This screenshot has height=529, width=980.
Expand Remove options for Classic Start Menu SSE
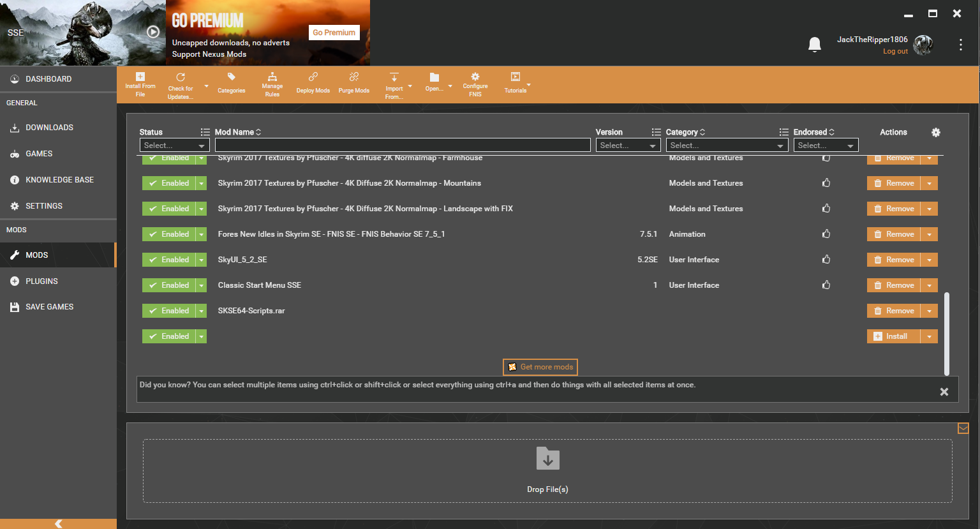pos(929,285)
